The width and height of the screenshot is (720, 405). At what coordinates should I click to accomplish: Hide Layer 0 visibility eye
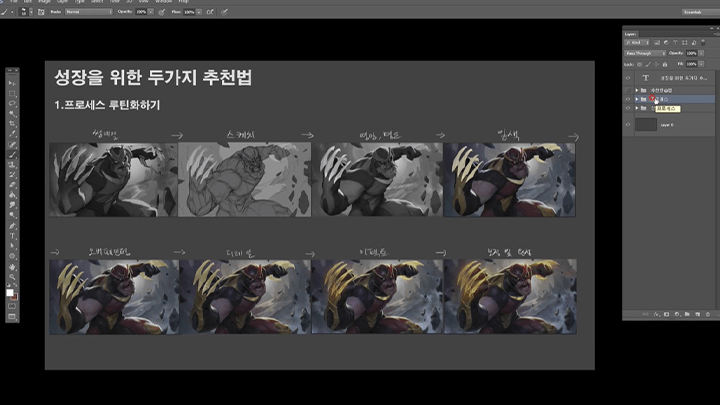pos(628,124)
